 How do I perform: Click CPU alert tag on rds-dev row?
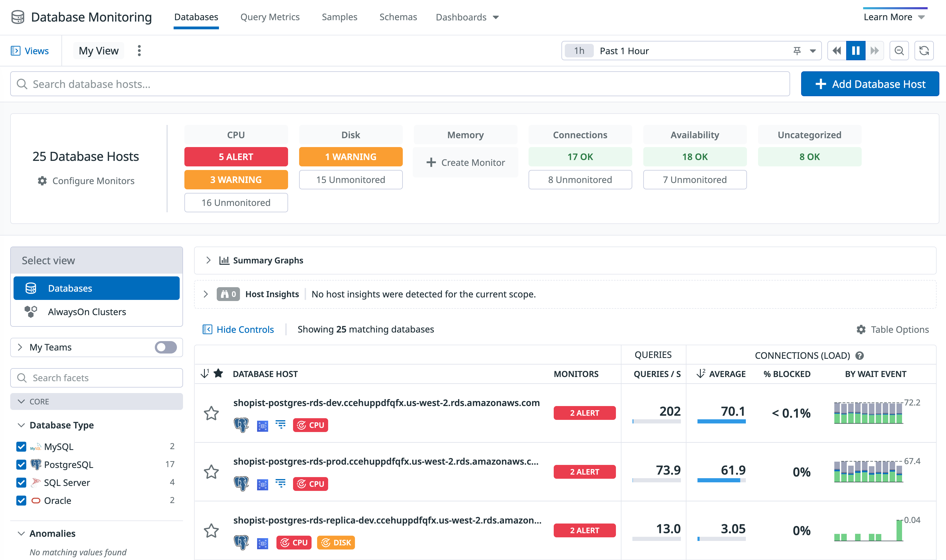(310, 425)
